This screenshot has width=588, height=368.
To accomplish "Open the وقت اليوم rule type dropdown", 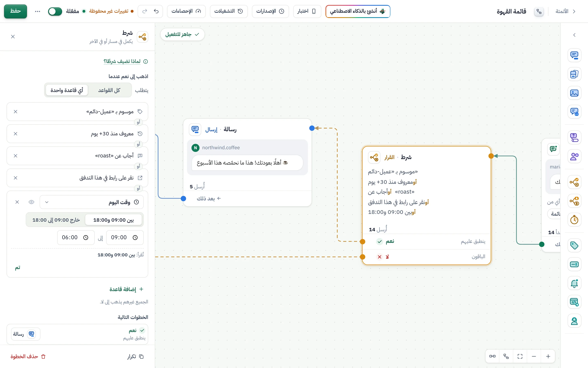I will click(92, 202).
